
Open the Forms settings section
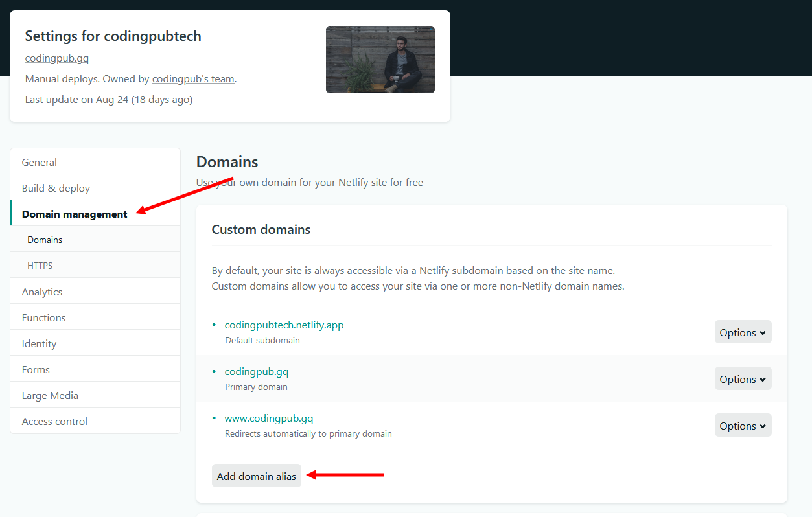[x=95, y=369]
